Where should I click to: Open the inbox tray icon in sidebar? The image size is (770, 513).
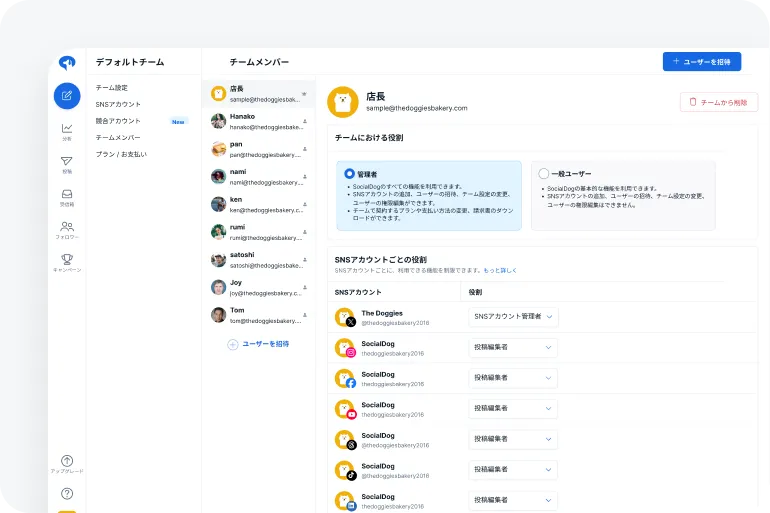tap(67, 194)
